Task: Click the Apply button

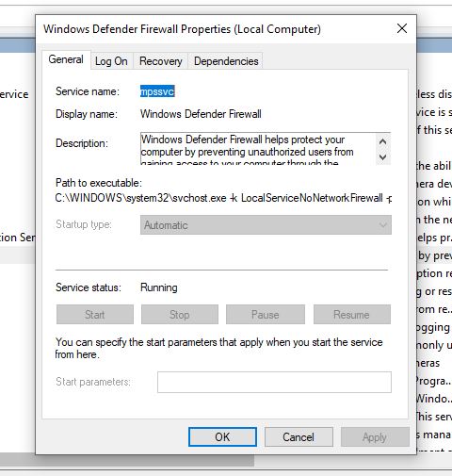Action: [375, 436]
